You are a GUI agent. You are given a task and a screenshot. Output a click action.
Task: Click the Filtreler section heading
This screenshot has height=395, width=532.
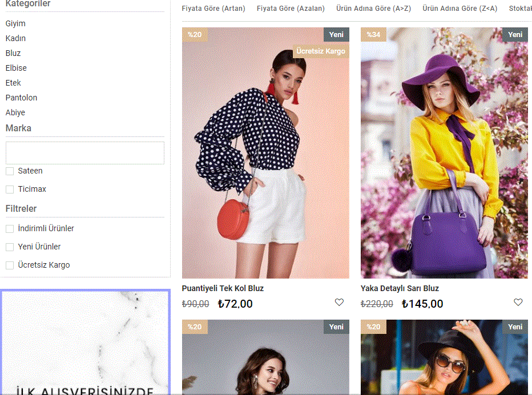(x=21, y=209)
